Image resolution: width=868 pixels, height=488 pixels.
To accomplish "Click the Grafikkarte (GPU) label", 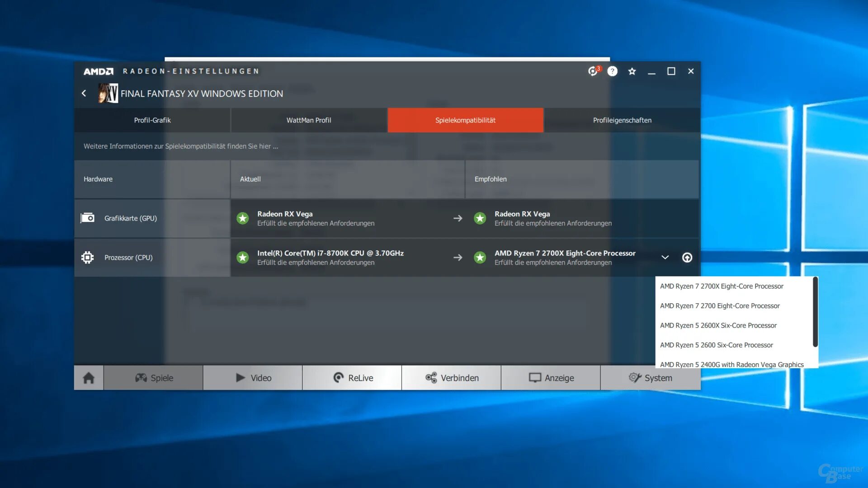I will pos(131,218).
